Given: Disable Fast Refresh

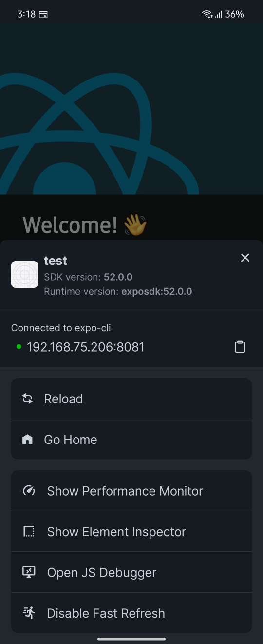Looking at the screenshot, I should click(x=131, y=613).
